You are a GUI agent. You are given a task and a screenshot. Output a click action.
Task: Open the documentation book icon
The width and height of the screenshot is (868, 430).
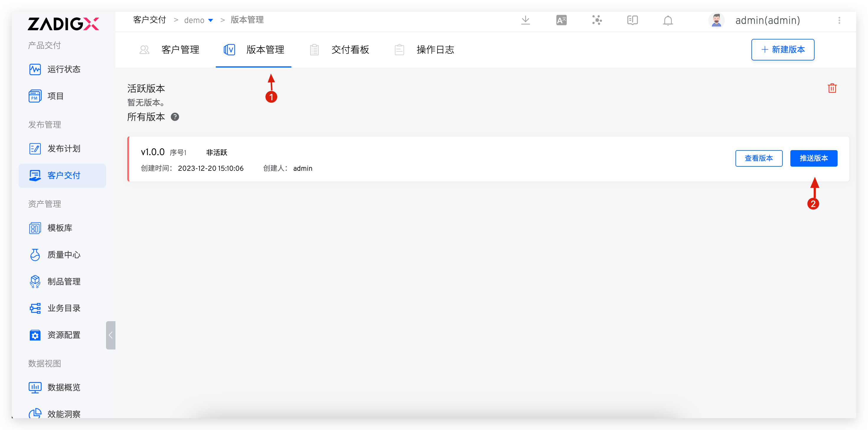point(632,21)
